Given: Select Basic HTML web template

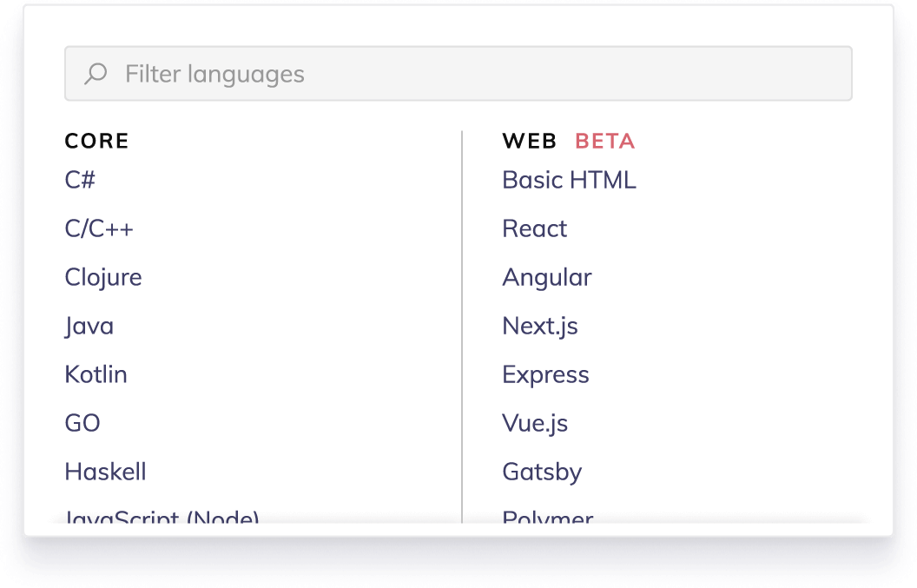Looking at the screenshot, I should tap(569, 181).
